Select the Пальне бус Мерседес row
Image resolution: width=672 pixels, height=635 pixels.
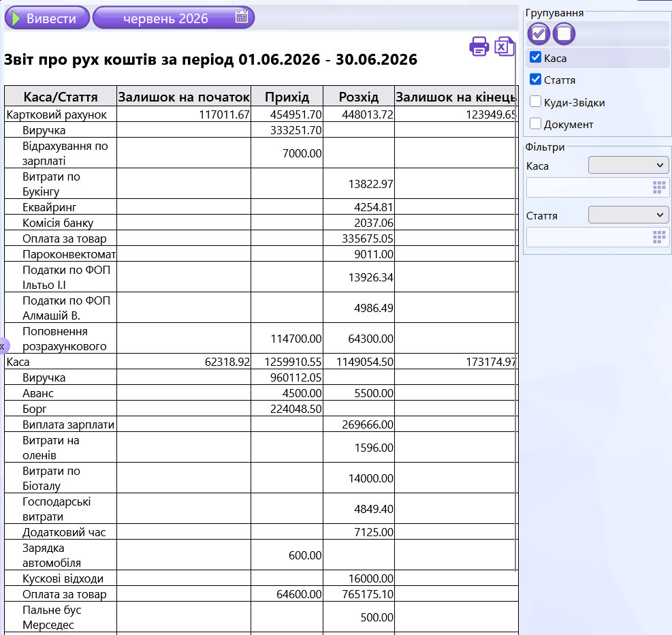pyautogui.click(x=261, y=617)
